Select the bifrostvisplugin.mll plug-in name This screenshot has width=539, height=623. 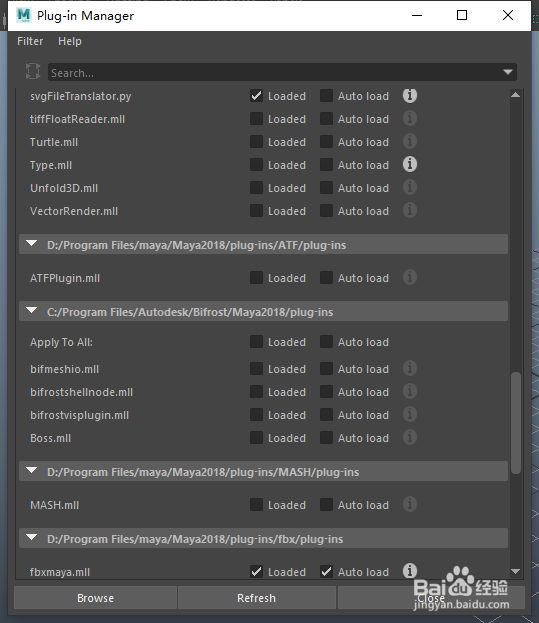(79, 415)
